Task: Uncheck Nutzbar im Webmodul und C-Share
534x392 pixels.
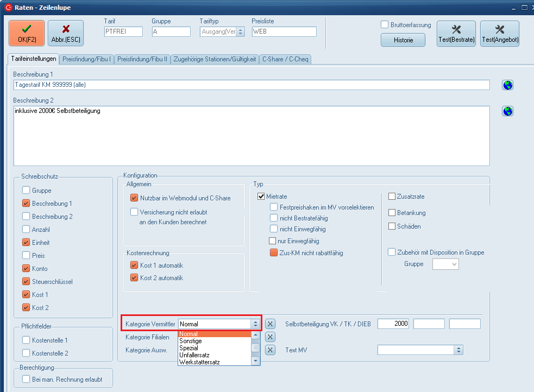Action: click(x=134, y=198)
